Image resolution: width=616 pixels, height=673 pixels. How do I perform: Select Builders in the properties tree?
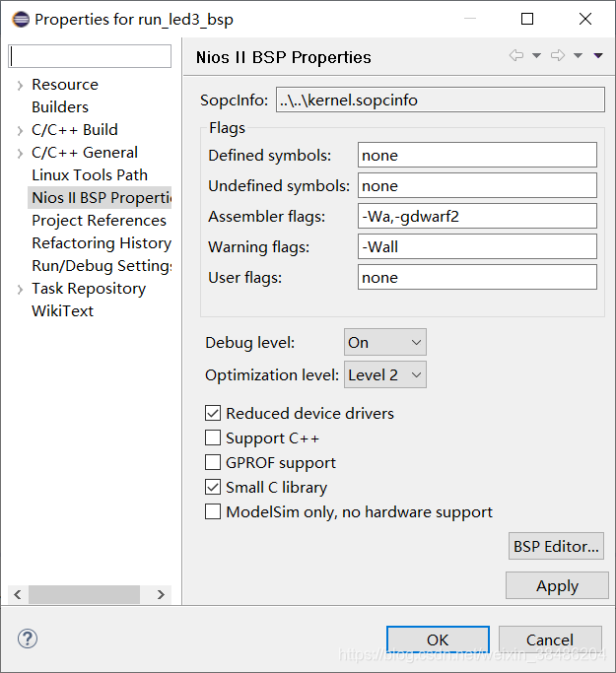click(x=60, y=106)
